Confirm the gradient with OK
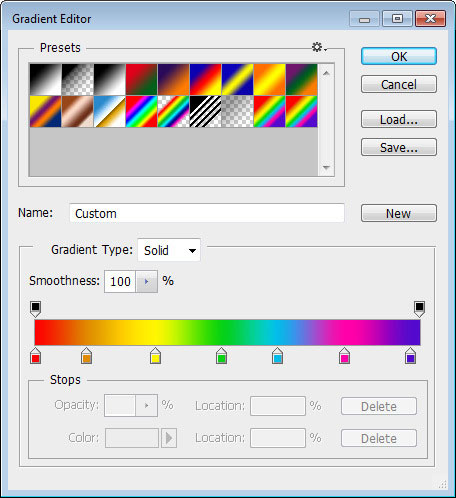The width and height of the screenshot is (456, 498). (x=399, y=56)
